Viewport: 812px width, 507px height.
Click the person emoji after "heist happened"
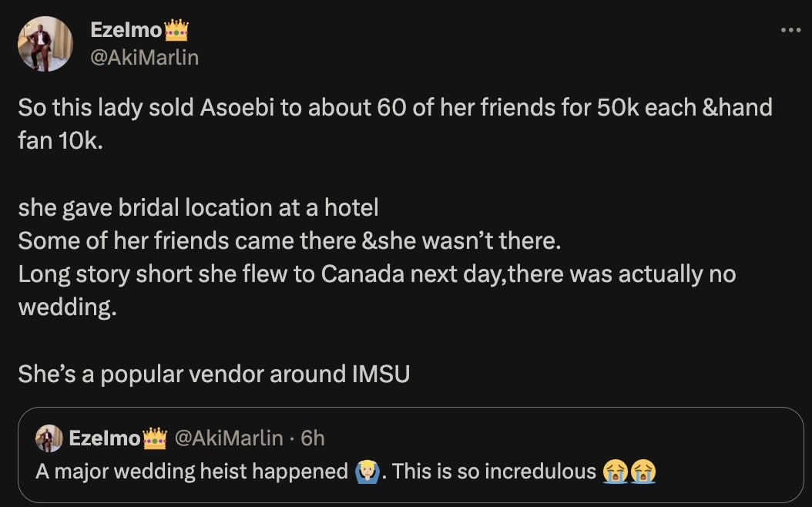tap(366, 471)
